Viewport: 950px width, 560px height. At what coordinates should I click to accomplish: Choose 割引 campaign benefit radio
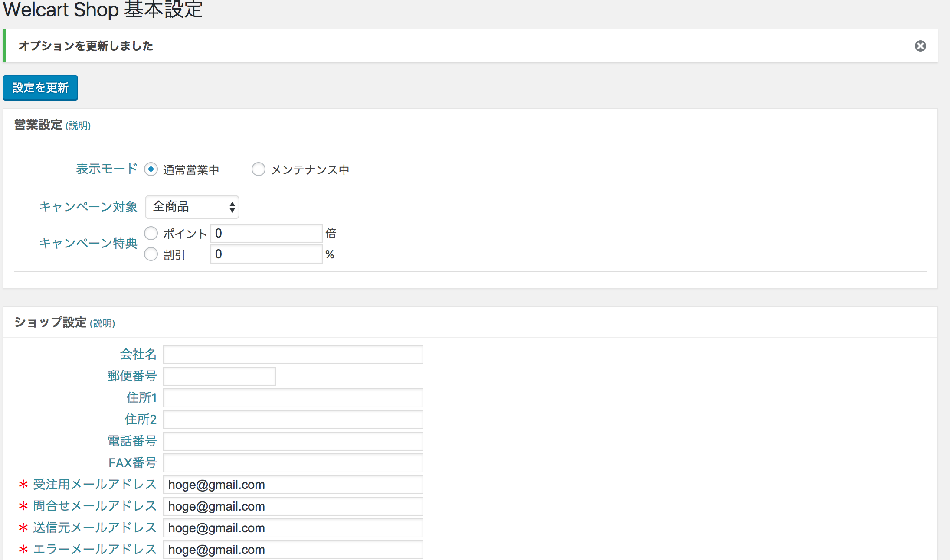151,254
